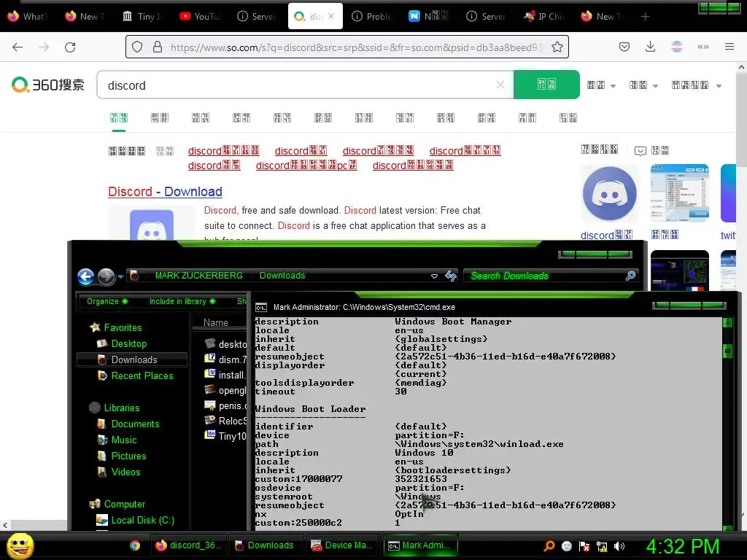Open the Music library
The height and width of the screenshot is (560, 747).
pos(123,440)
